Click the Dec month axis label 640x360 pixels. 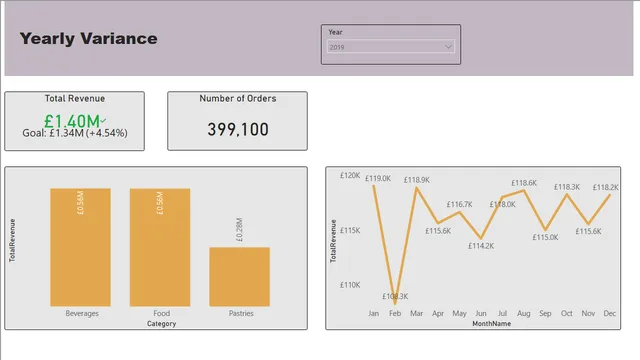[610, 313]
